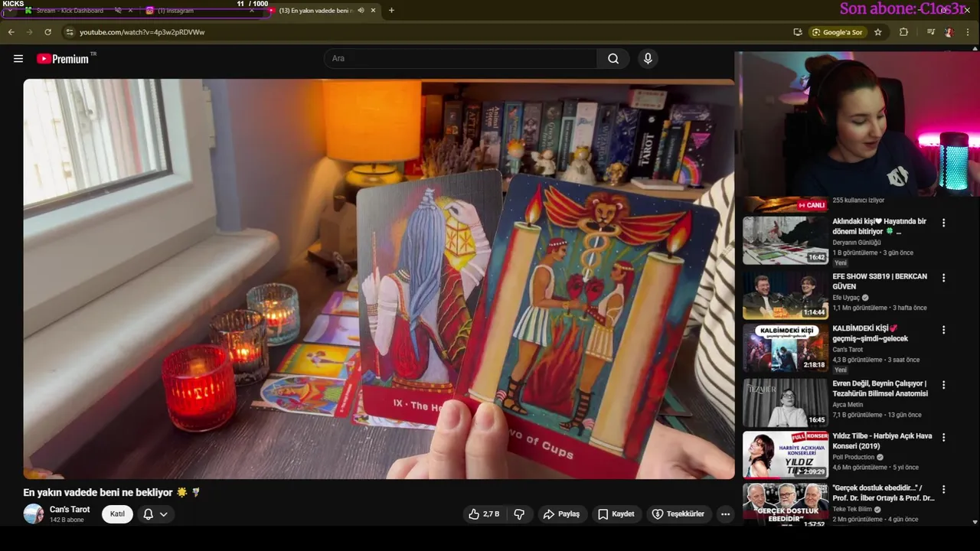Click the '142 B abone' subscriber count
This screenshot has width=980, height=551.
point(67,520)
